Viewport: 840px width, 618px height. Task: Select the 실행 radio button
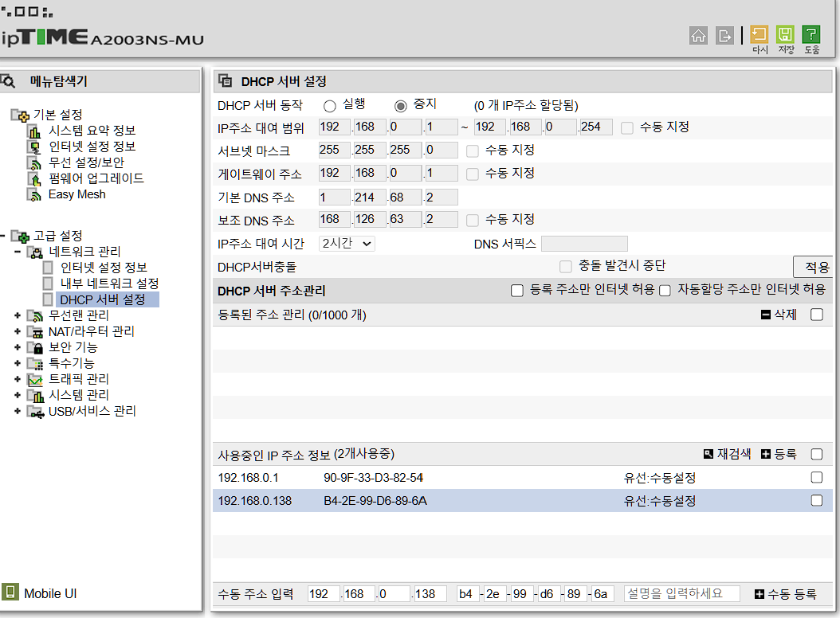pos(330,106)
